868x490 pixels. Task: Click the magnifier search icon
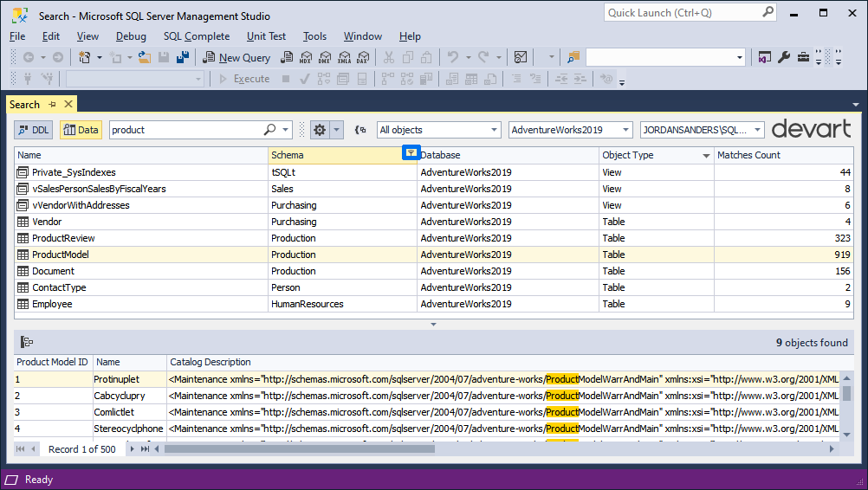tap(269, 129)
